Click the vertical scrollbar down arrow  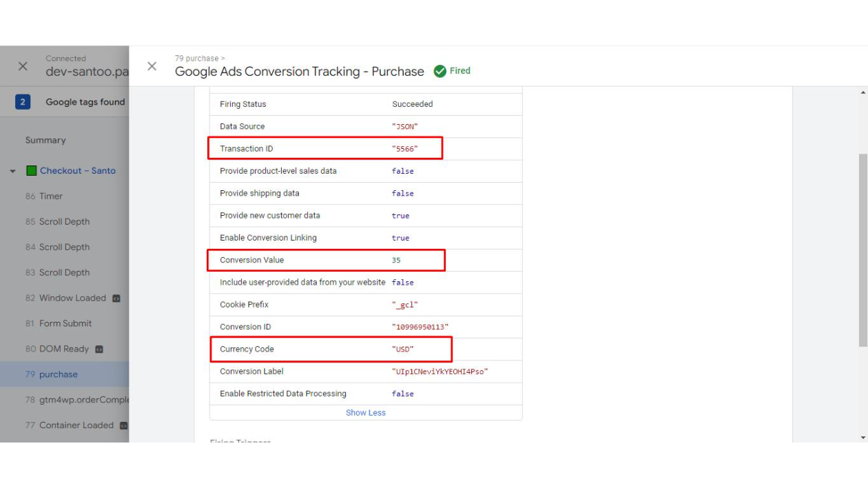pos(863,438)
